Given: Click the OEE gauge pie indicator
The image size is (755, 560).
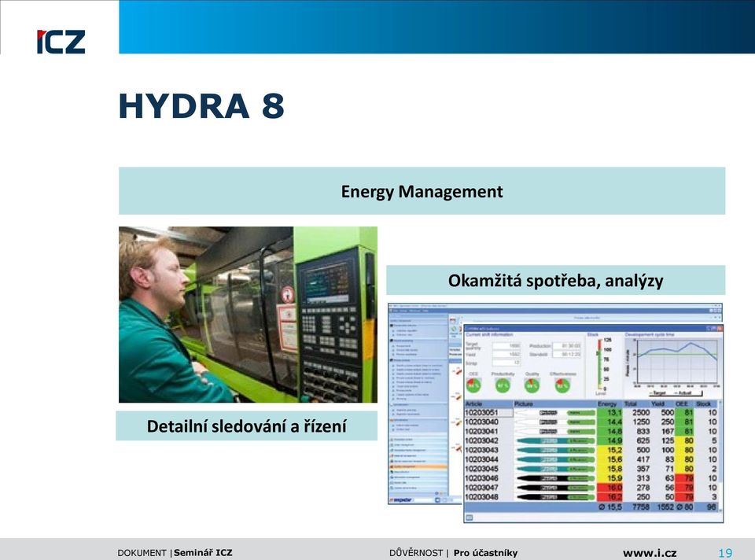Looking at the screenshot, I should pyautogui.click(x=473, y=385).
